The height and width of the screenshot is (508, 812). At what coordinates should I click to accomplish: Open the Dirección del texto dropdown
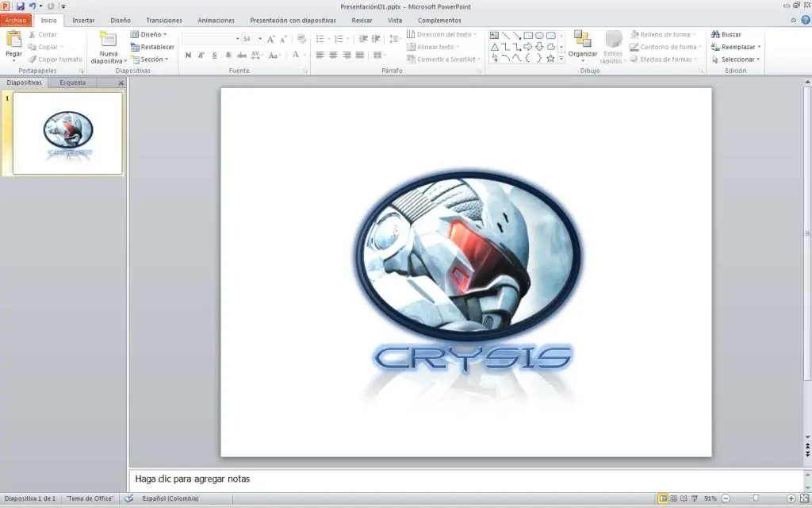[x=441, y=34]
